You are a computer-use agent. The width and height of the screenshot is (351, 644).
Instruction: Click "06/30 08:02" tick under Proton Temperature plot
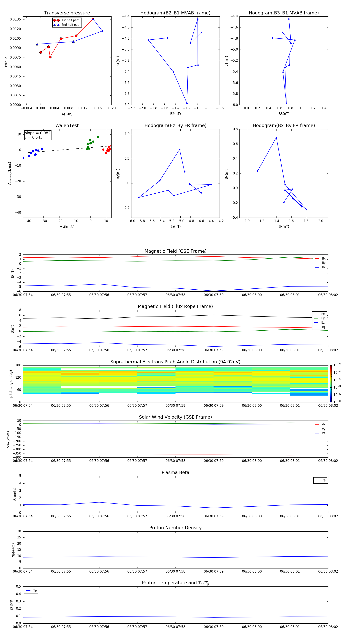(x=328, y=627)
